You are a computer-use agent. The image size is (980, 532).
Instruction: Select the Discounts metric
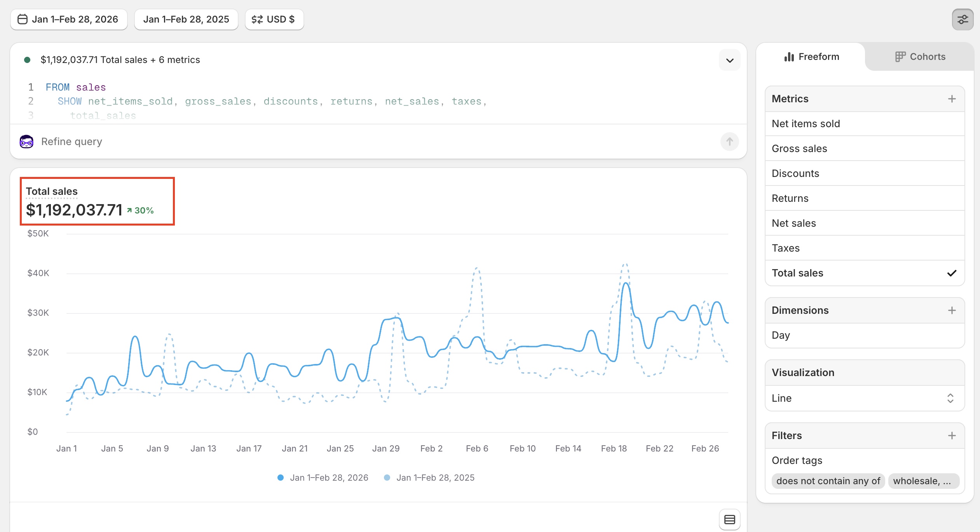click(x=865, y=173)
